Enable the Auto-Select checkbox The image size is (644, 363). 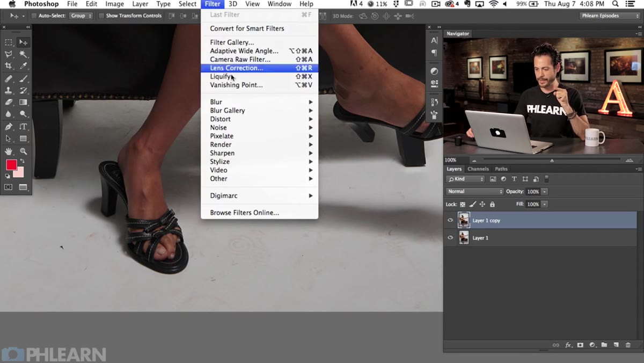[34, 16]
